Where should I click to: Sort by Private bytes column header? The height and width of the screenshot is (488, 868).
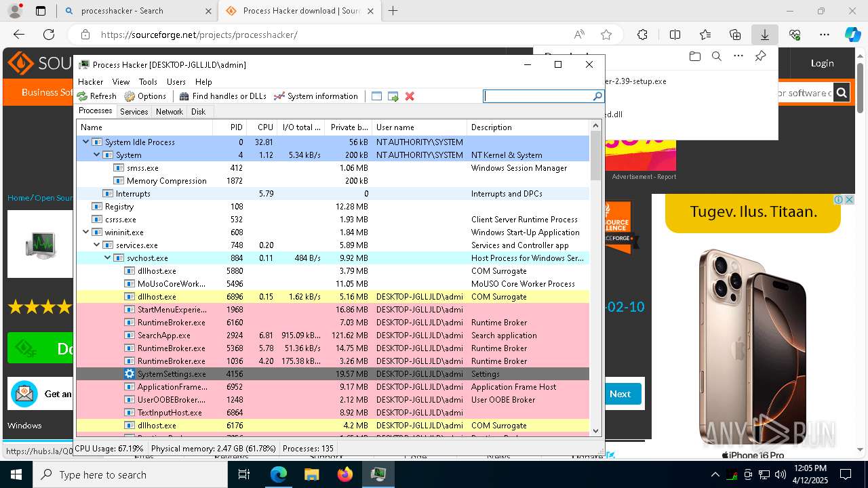tap(349, 127)
